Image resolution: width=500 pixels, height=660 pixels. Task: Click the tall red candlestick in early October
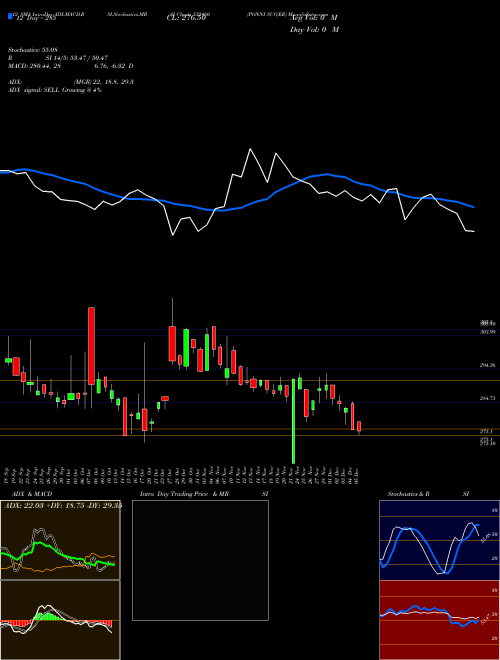91,346
